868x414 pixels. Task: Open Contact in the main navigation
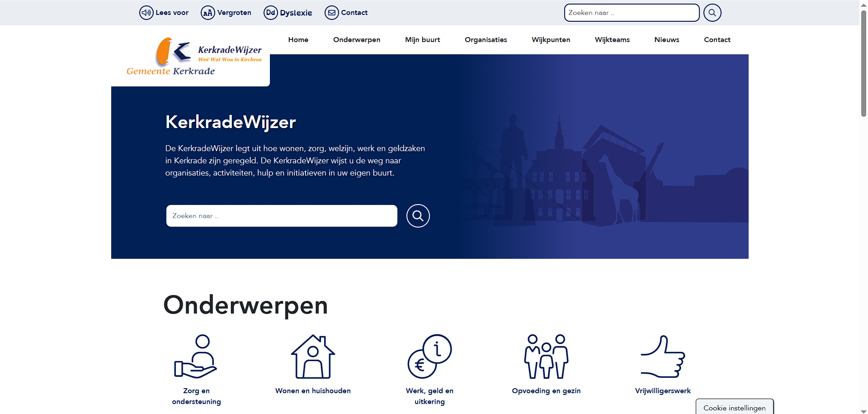[717, 40]
